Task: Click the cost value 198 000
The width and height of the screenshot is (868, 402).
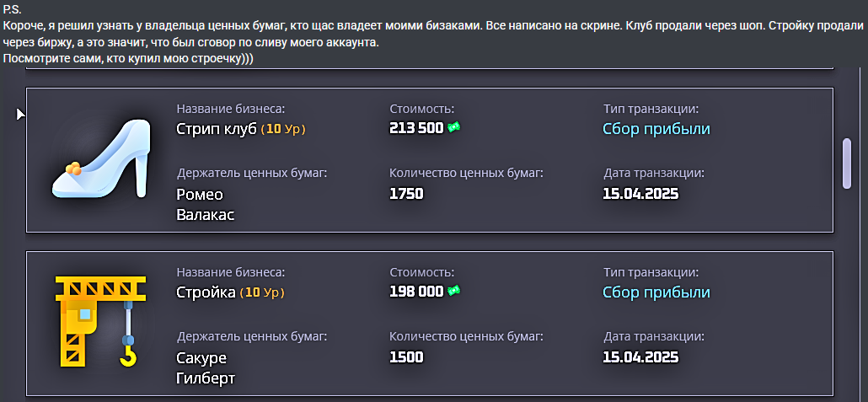Action: click(x=416, y=292)
